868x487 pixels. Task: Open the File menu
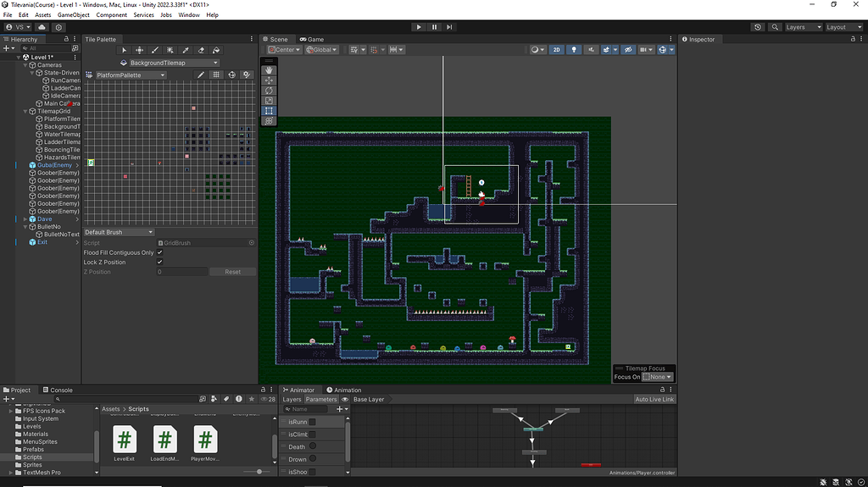tap(8, 15)
